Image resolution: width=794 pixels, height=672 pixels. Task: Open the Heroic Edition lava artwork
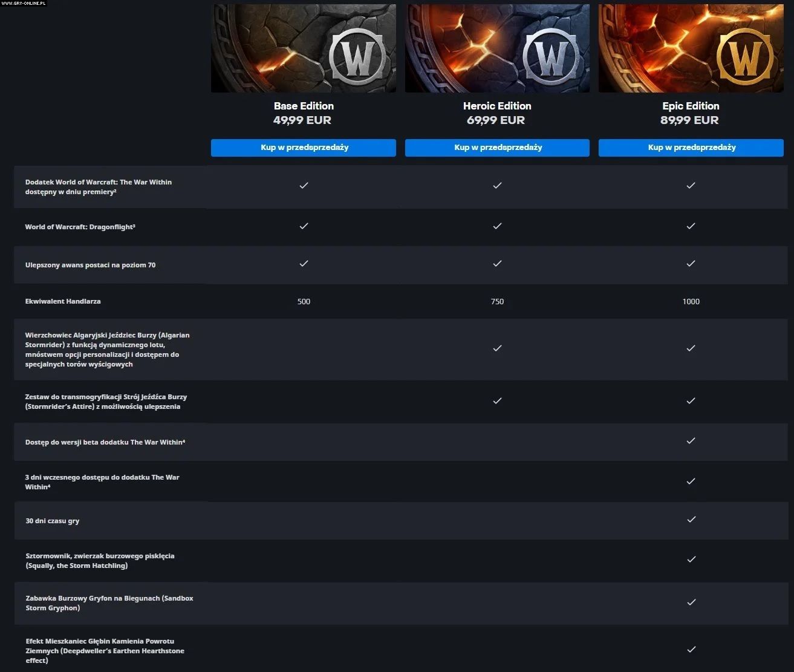[x=497, y=48]
